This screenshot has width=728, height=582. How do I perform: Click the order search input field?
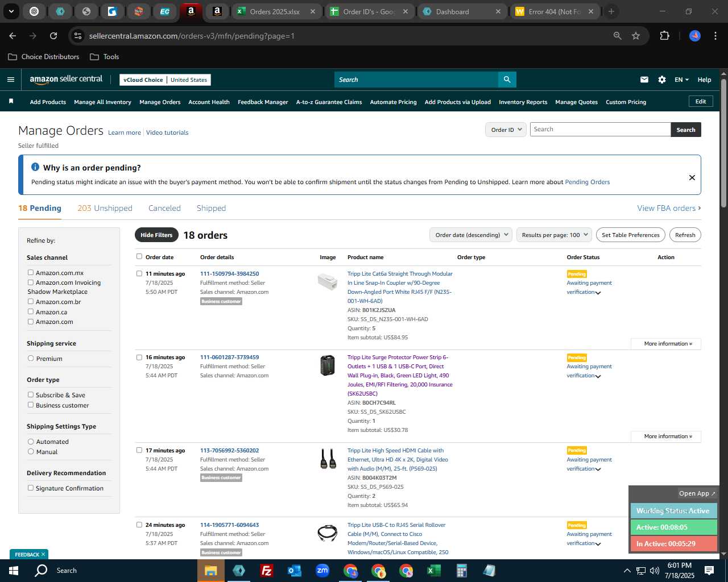pyautogui.click(x=600, y=130)
